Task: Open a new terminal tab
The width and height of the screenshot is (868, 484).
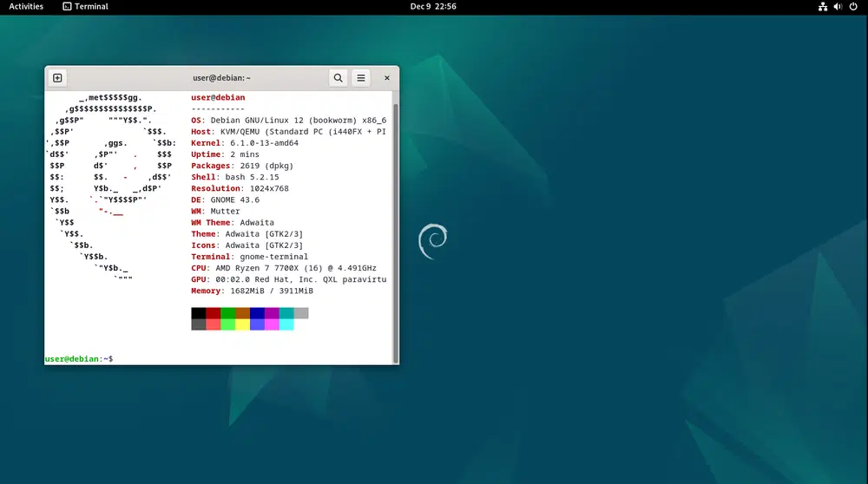Action: click(57, 78)
